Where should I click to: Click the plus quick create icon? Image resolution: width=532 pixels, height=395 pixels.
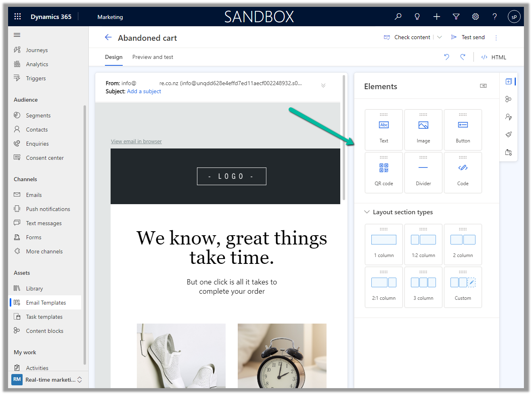point(437,17)
